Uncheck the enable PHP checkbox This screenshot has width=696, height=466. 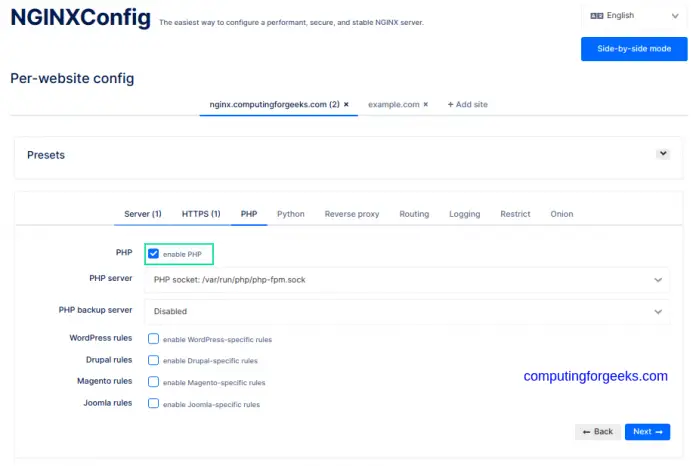(154, 254)
